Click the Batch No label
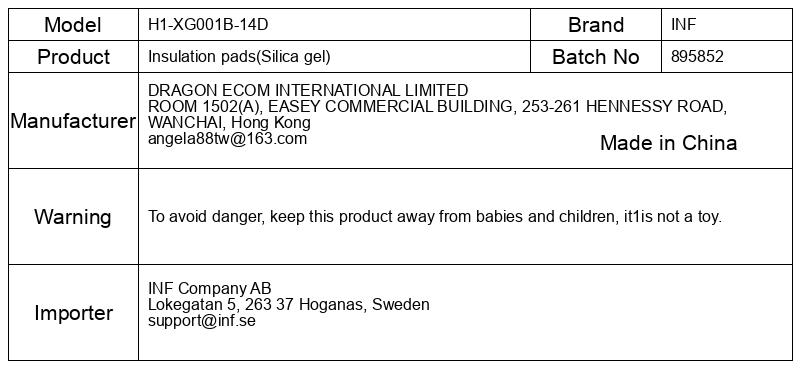Viewport: 800px width, 380px height. point(595,57)
